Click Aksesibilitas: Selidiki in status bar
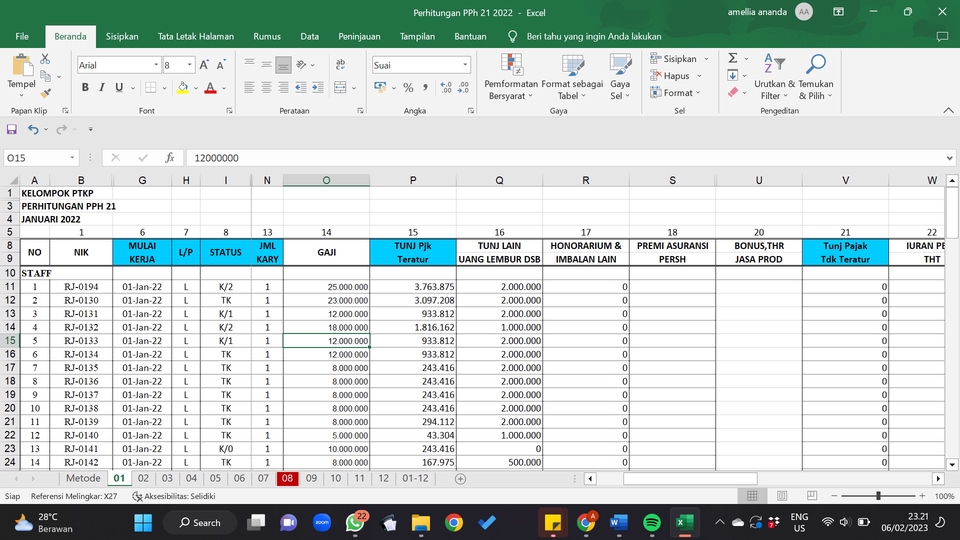 (174, 496)
